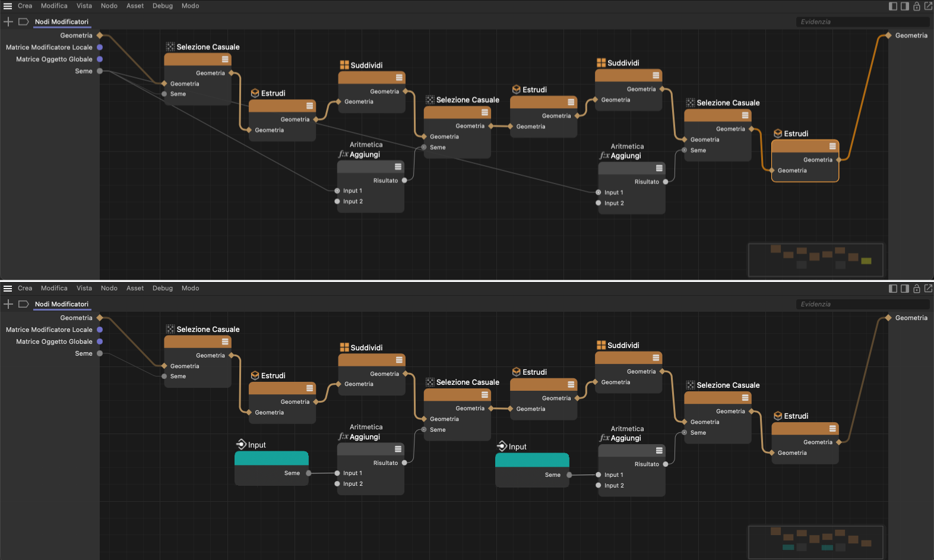Click Matrice Oggetto Globale port, upper editor

coord(100,59)
